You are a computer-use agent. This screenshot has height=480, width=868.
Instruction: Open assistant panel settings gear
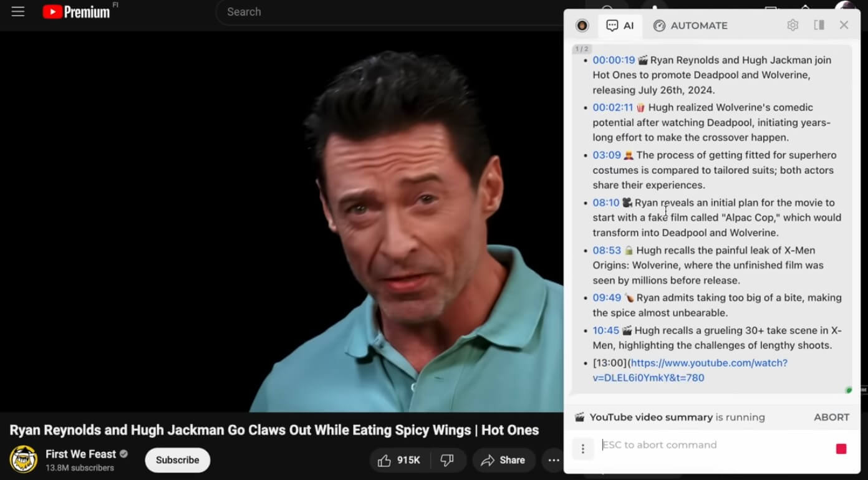coord(793,25)
